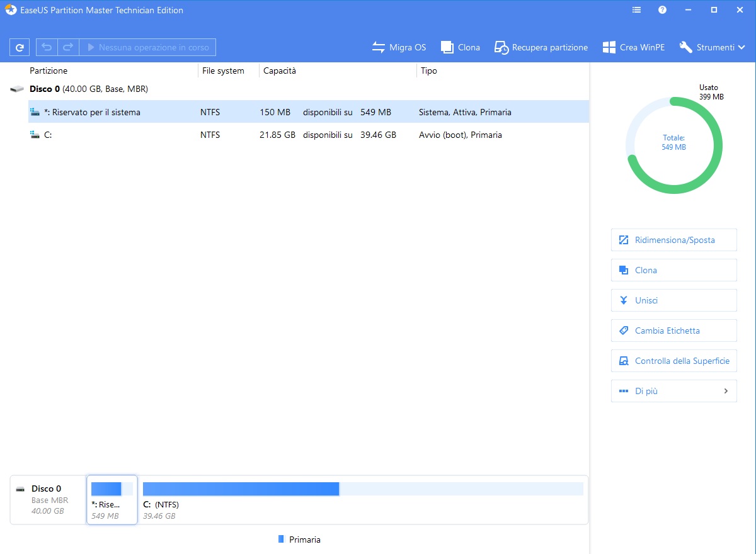Image resolution: width=756 pixels, height=554 pixels.
Task: Click the refresh disk information icon
Action: [20, 47]
